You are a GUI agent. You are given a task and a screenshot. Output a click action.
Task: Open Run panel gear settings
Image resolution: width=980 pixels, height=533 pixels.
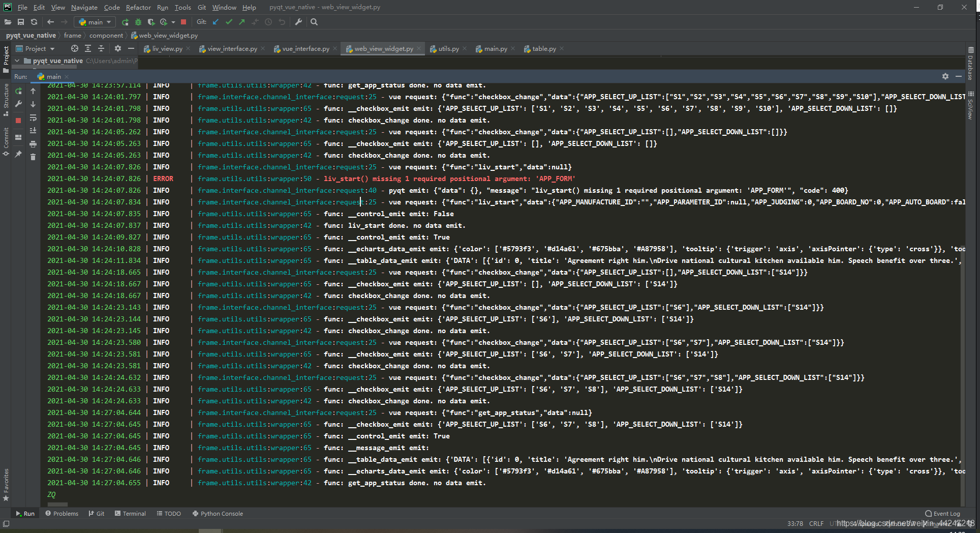click(x=945, y=76)
